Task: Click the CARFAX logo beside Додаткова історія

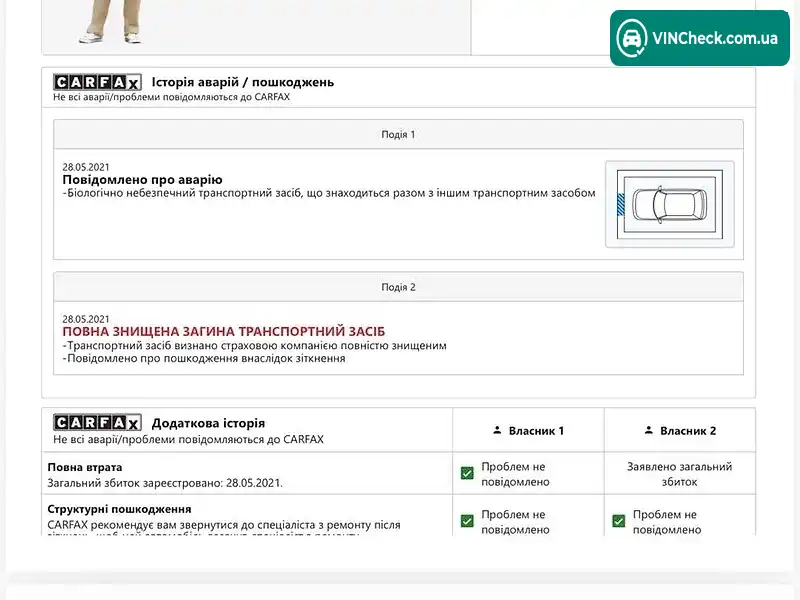Action: click(97, 423)
